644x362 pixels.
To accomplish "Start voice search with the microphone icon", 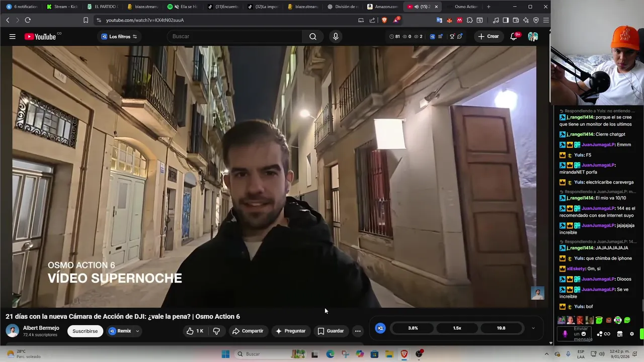I will 336,36.
